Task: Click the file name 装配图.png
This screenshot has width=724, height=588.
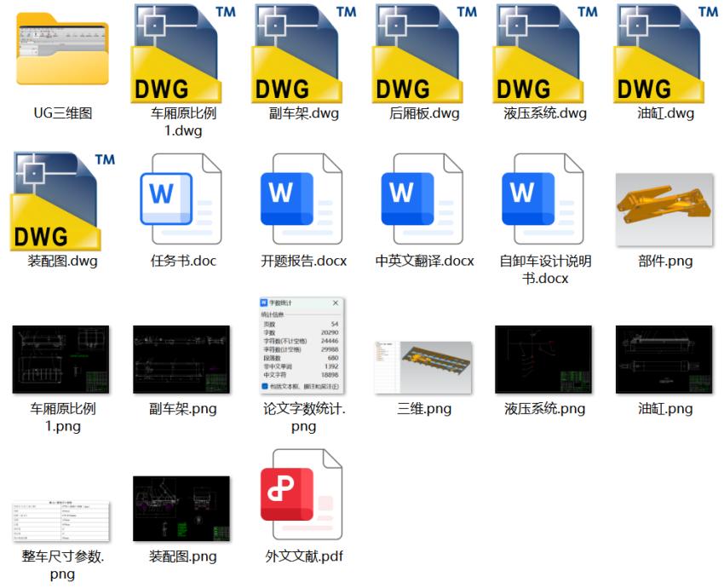Action: pyautogui.click(x=183, y=556)
